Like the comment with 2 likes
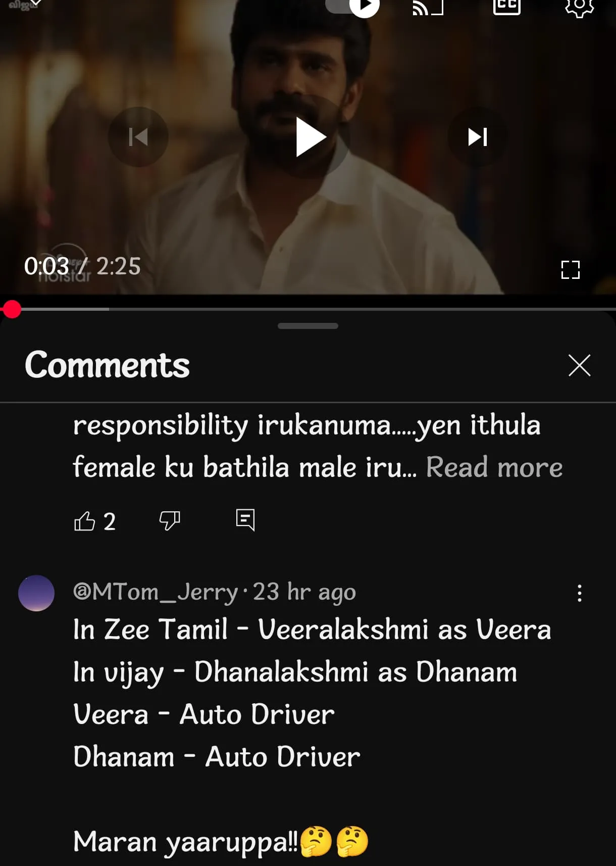 (85, 521)
